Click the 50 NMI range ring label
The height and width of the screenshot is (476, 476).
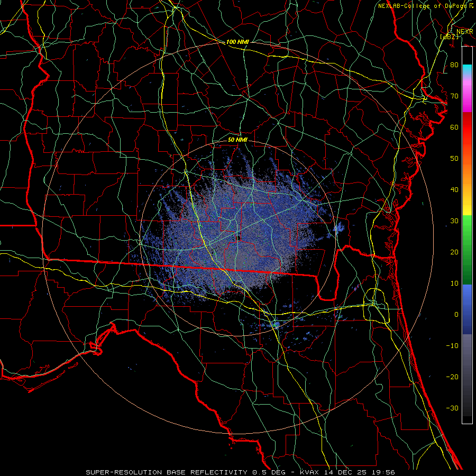[x=237, y=140]
